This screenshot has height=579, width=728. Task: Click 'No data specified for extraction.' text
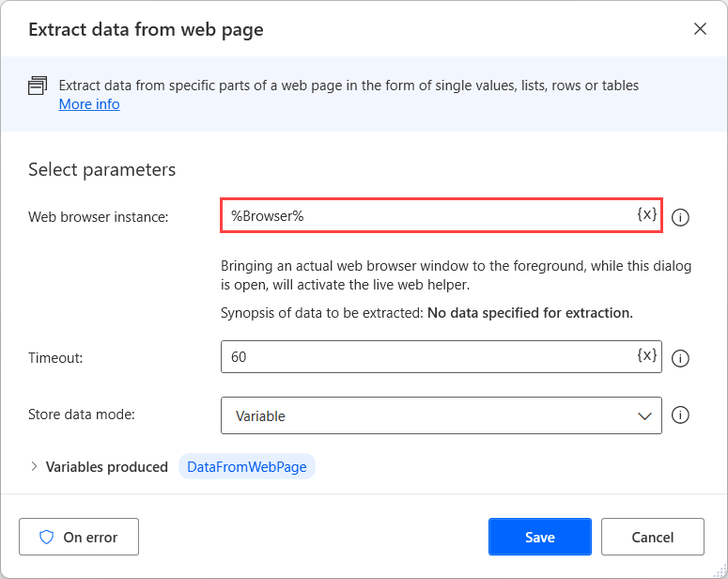(x=530, y=313)
